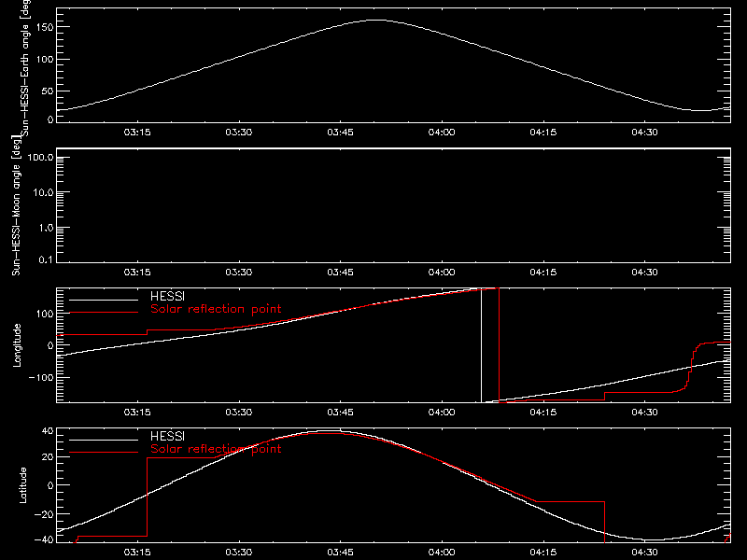Select the 150 tick on Earth angle plot
Viewport: 747px width, 560px height.
[44, 27]
